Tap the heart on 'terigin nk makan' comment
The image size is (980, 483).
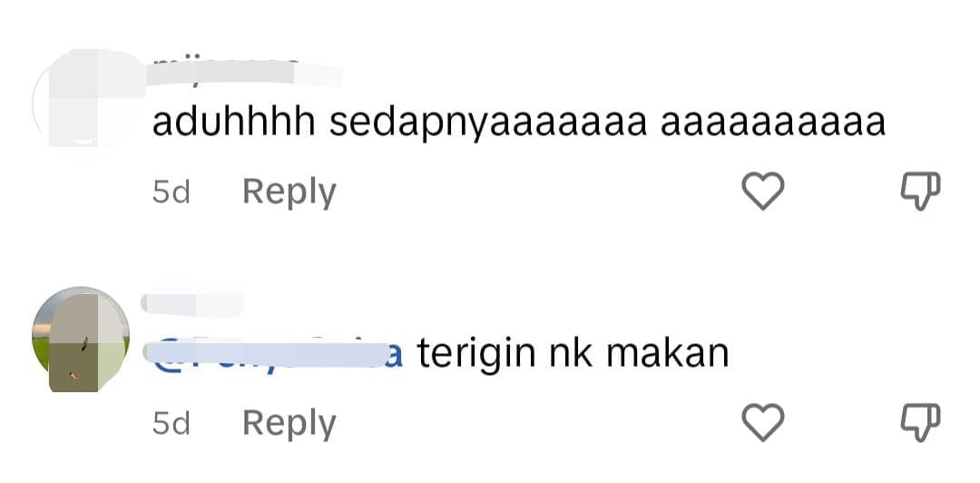[762, 422]
